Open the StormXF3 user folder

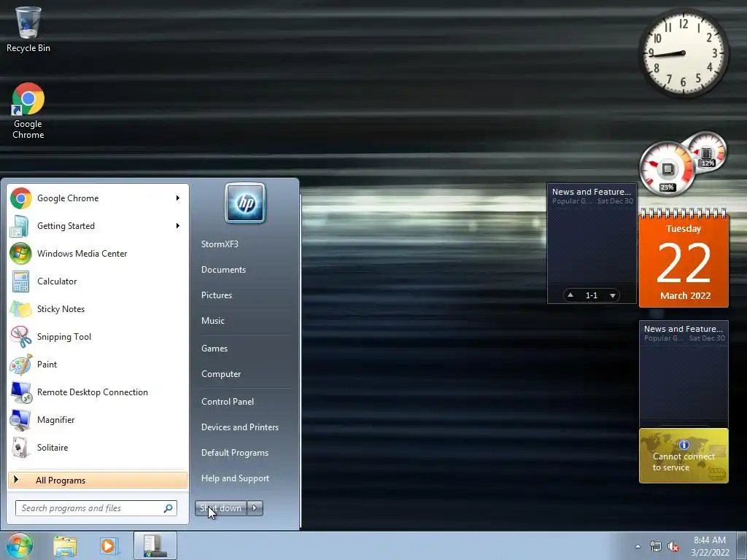tap(220, 244)
